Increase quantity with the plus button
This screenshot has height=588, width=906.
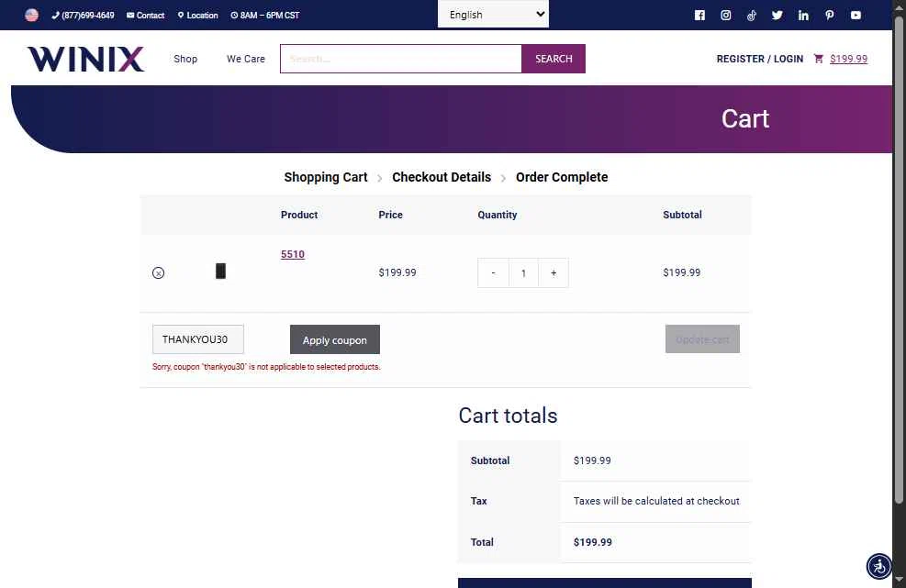[554, 273]
